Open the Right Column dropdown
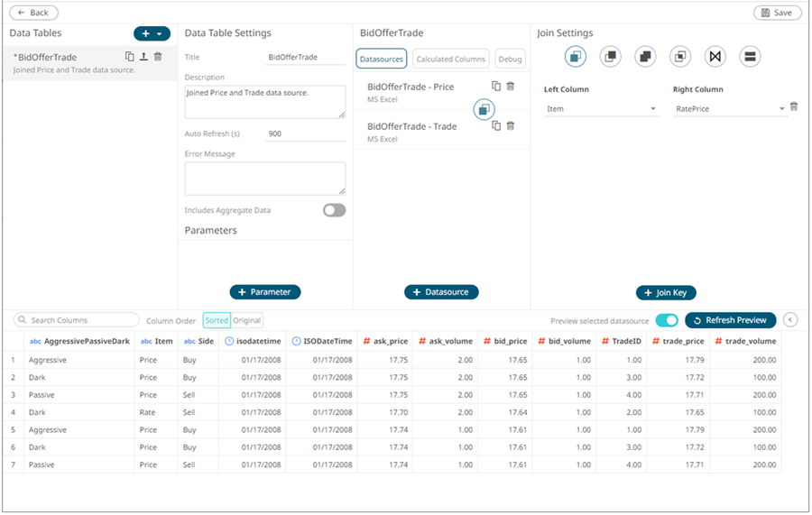The height and width of the screenshot is (515, 812). point(730,109)
